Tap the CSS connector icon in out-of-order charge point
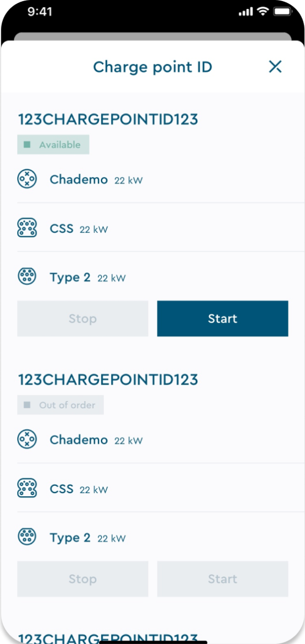Screen dimensions: 305x644 (27, 489)
